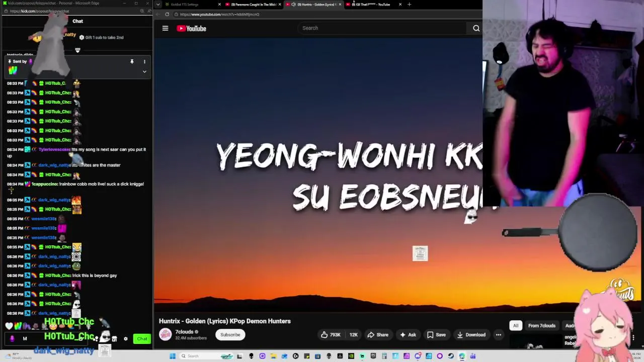Open Kick chat settings gear
The image size is (644, 362).
(x=126, y=339)
